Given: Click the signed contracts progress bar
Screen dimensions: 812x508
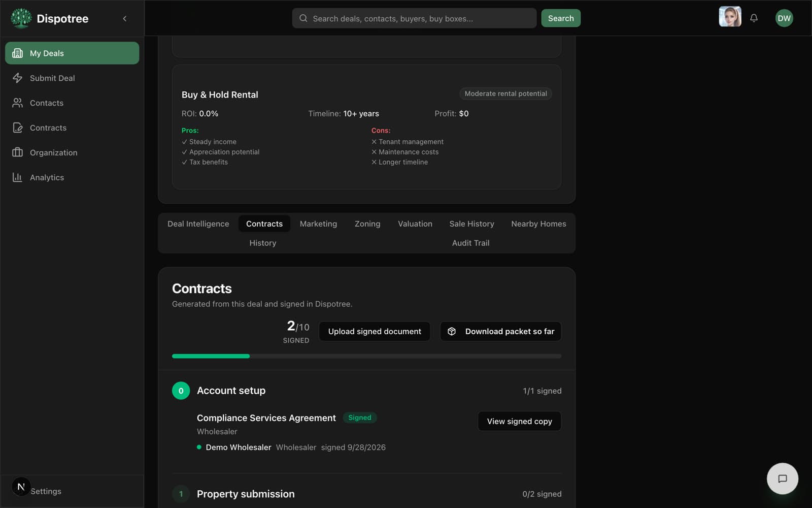Looking at the screenshot, I should click(366, 356).
